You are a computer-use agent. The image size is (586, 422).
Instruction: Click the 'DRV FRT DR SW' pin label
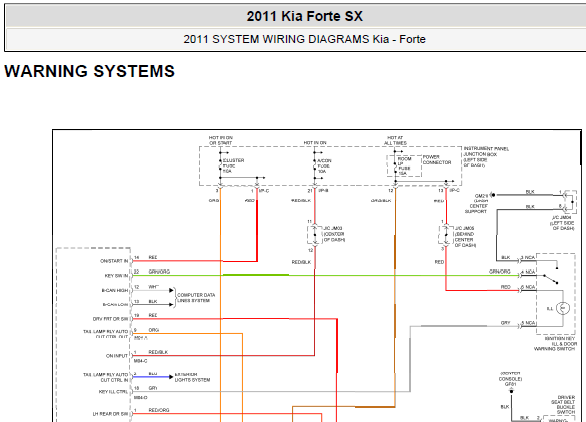pyautogui.click(x=110, y=319)
